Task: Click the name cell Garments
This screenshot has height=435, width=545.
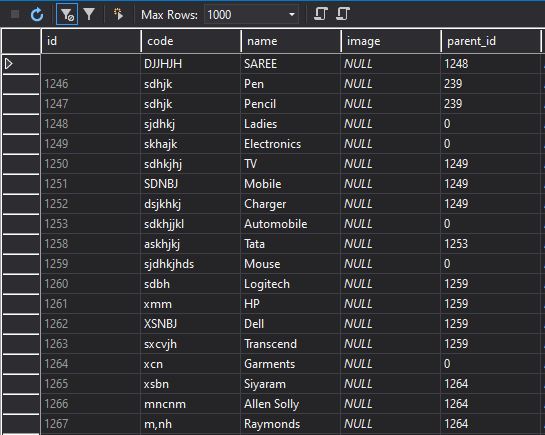Action: [291, 364]
